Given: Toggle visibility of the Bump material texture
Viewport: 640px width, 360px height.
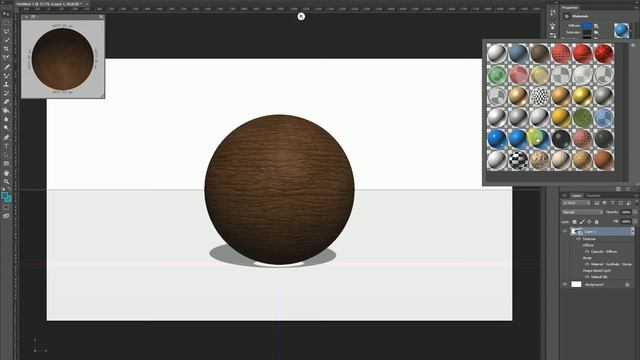Looking at the screenshot, I should click(x=587, y=264).
